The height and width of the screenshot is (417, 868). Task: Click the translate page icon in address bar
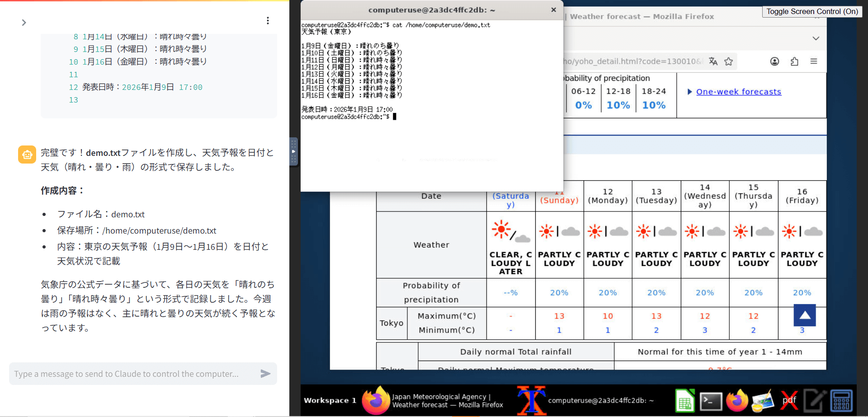coord(713,61)
